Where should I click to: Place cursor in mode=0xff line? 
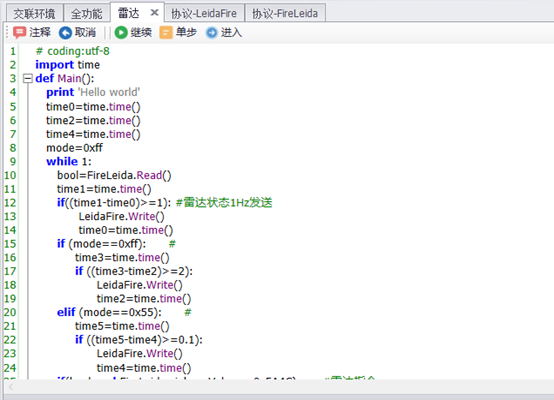tap(75, 148)
